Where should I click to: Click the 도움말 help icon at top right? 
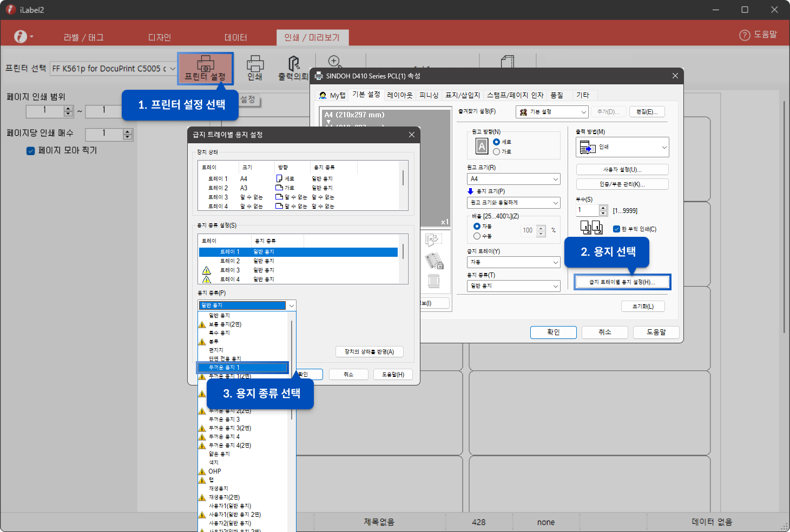[x=745, y=35]
